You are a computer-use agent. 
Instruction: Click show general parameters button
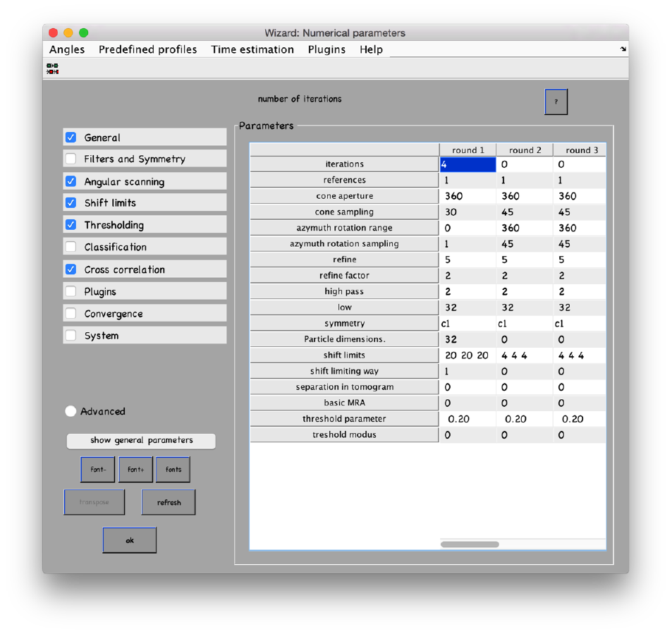point(141,441)
